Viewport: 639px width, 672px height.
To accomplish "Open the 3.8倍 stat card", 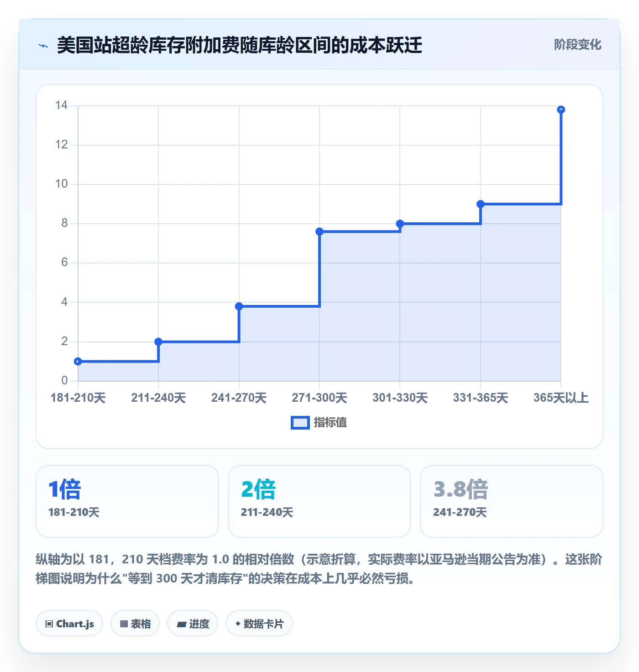I will pyautogui.click(x=512, y=501).
